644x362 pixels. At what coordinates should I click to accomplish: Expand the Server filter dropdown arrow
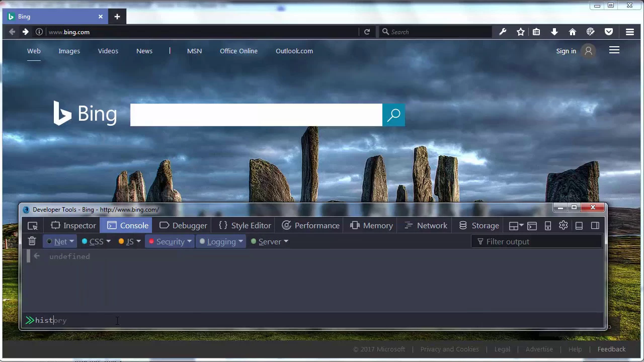(286, 242)
